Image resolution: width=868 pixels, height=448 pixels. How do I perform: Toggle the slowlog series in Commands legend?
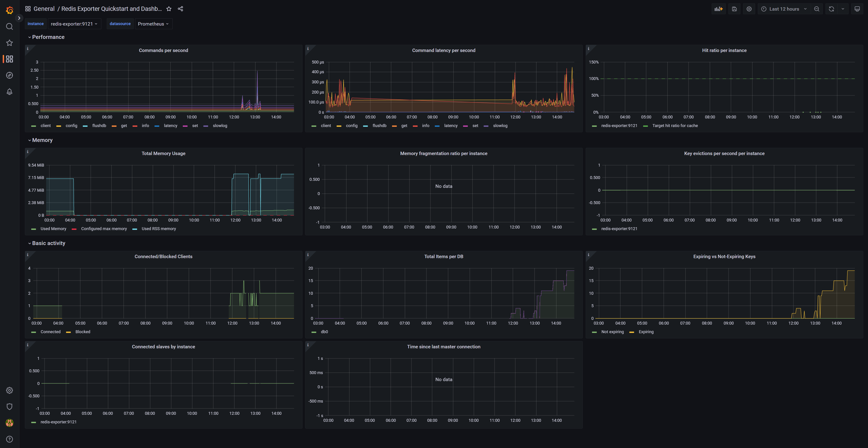220,125
